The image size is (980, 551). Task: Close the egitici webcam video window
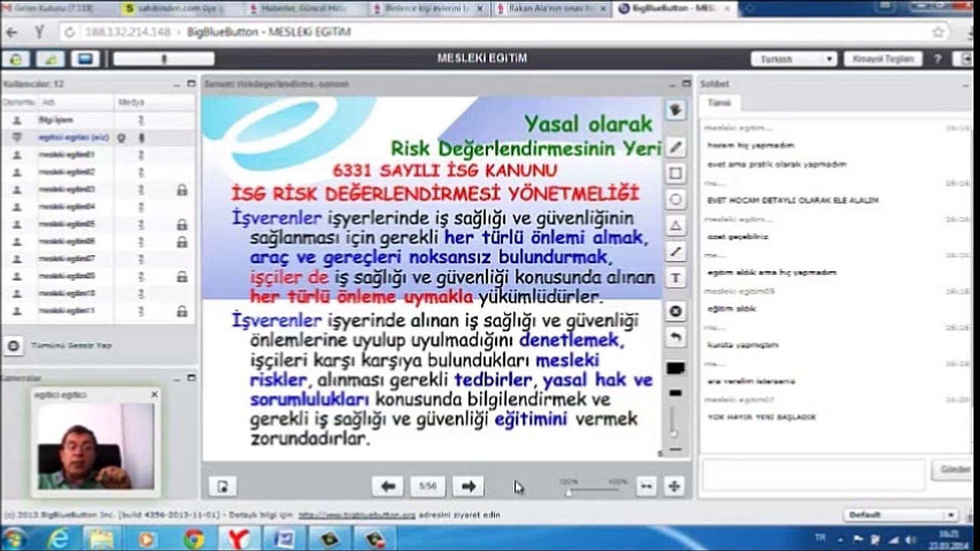(155, 394)
